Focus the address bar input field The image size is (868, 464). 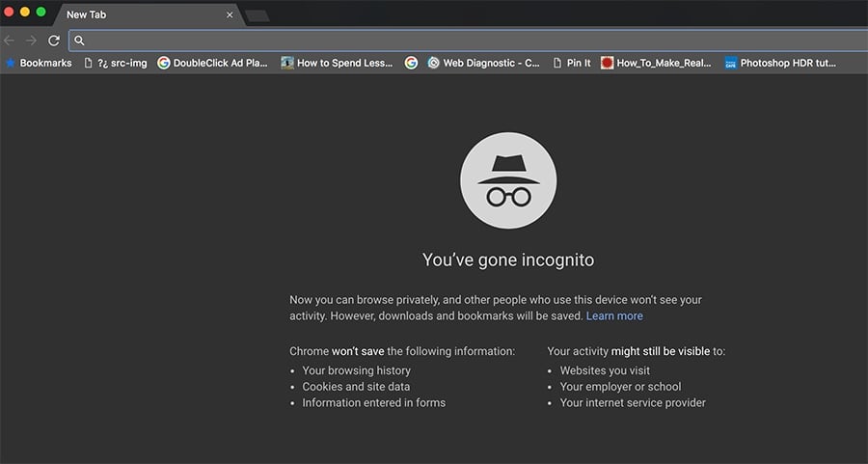(469, 41)
